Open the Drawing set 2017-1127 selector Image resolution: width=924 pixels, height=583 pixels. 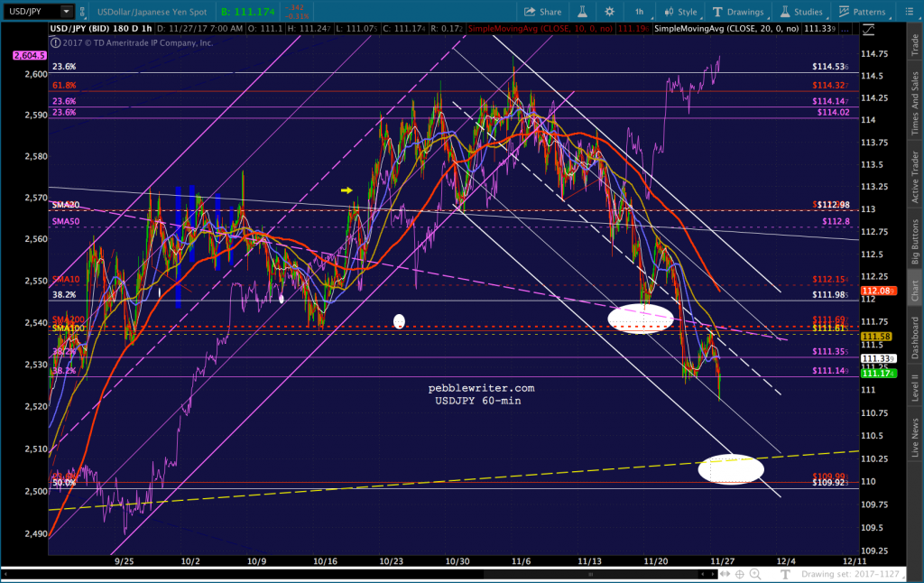[x=854, y=574]
